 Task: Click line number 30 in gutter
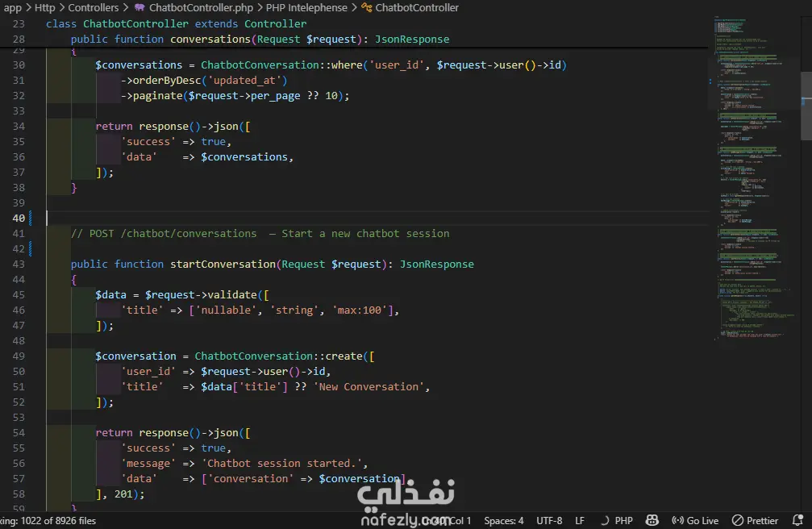click(x=19, y=65)
